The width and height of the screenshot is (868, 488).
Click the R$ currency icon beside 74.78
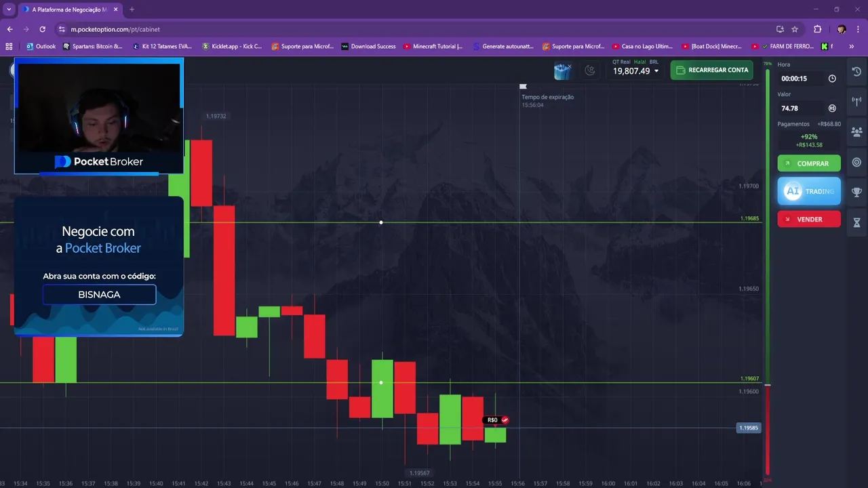click(832, 108)
